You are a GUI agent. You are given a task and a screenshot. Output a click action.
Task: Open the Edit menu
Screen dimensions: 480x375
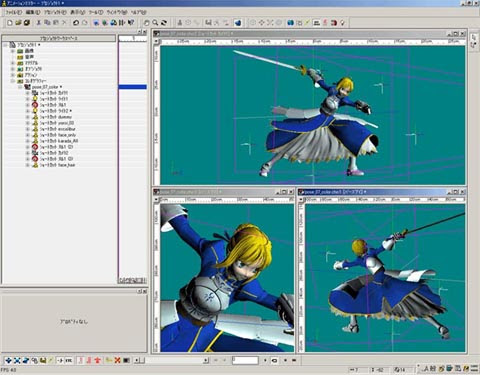click(33, 12)
